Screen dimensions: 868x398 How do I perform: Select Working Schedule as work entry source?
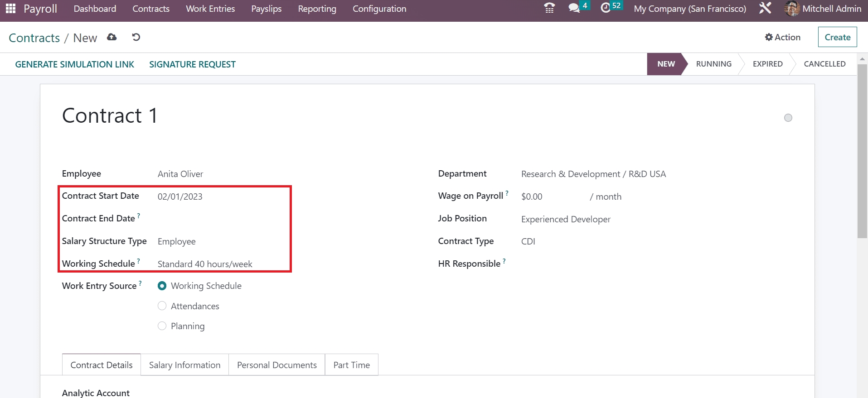tap(162, 286)
